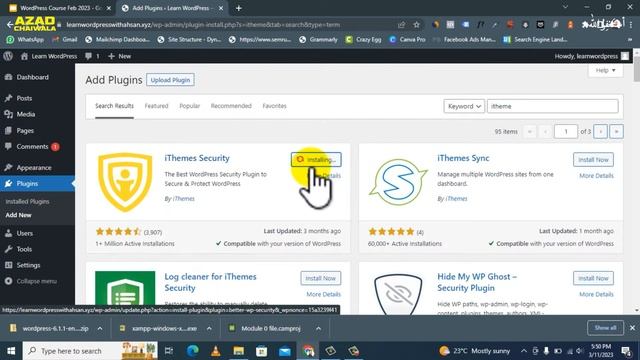Viewport: 640px width, 360px height.
Task: Open File Explorer from taskbar
Action: click(x=239, y=351)
